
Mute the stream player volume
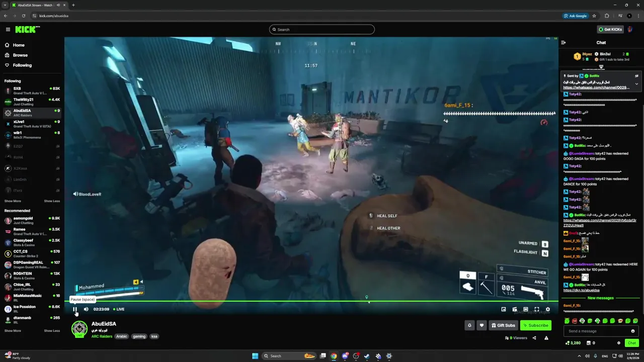86,309
